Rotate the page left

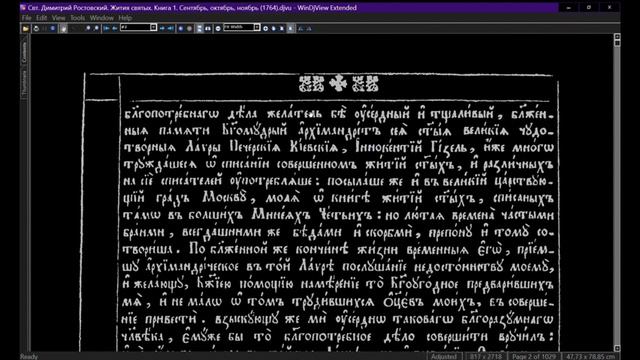pos(300,28)
